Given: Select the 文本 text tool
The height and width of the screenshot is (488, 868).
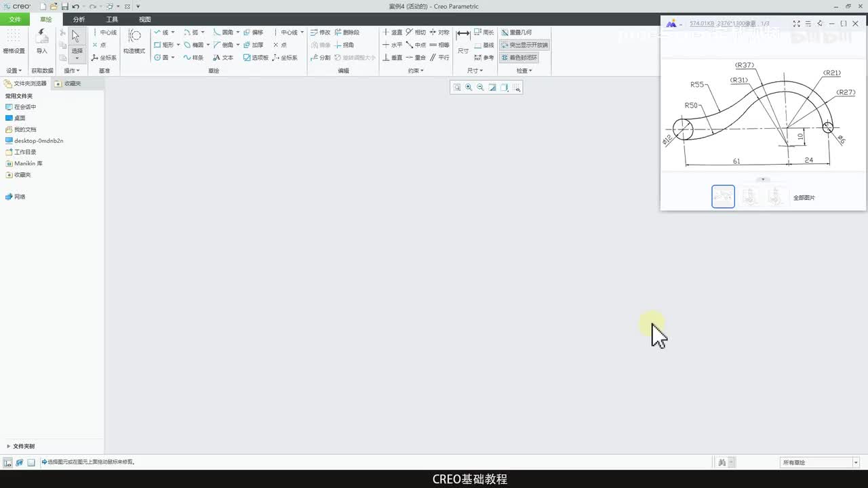Looking at the screenshot, I should 223,58.
